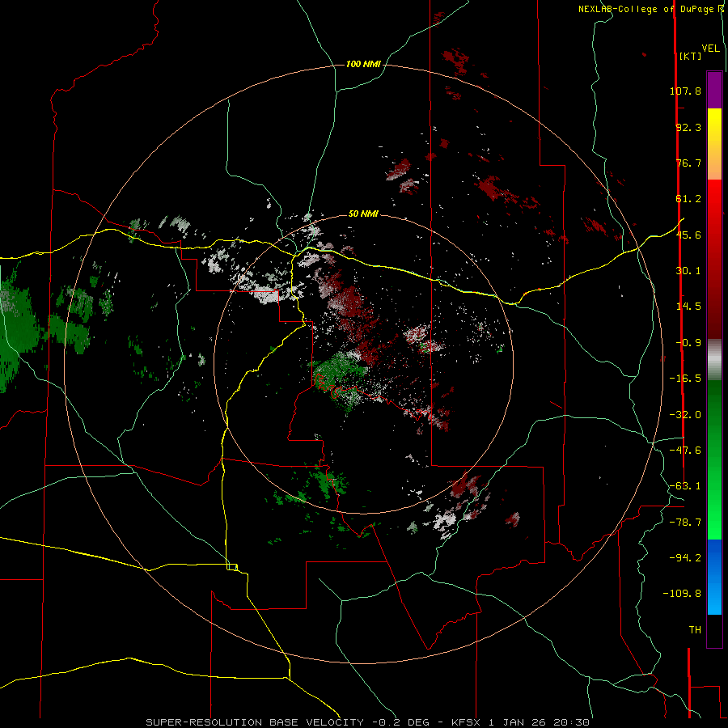
Task: Click the purple segment of the color bar
Action: [x=714, y=90]
